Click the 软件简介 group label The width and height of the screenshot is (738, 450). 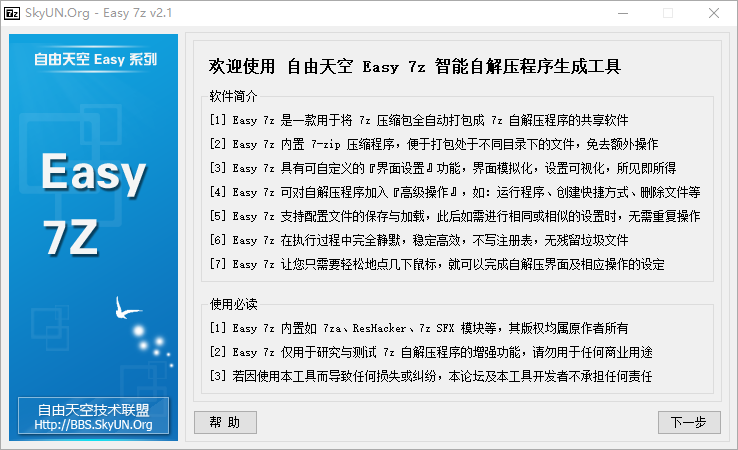[x=233, y=97]
